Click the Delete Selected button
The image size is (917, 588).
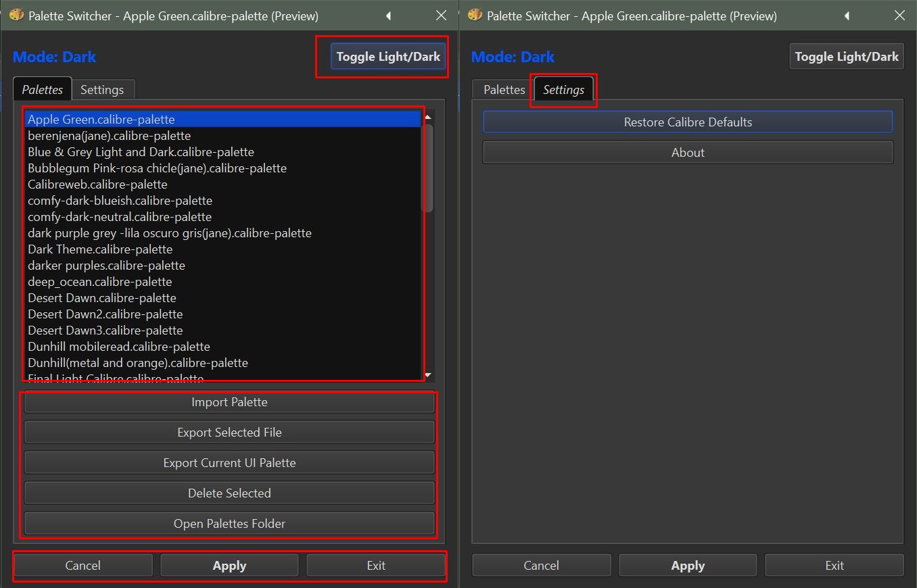tap(229, 493)
